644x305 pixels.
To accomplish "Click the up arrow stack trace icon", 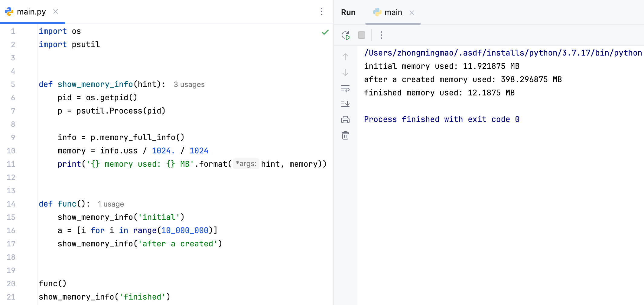I will [x=345, y=57].
